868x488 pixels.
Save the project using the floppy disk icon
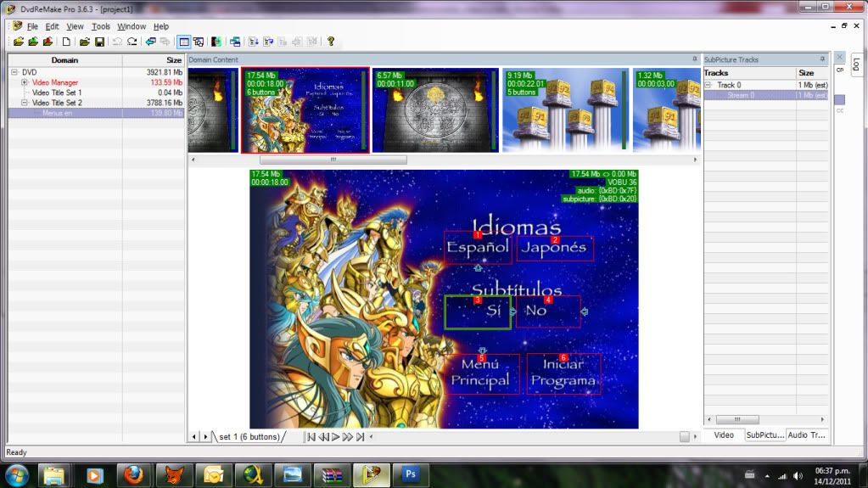point(99,42)
